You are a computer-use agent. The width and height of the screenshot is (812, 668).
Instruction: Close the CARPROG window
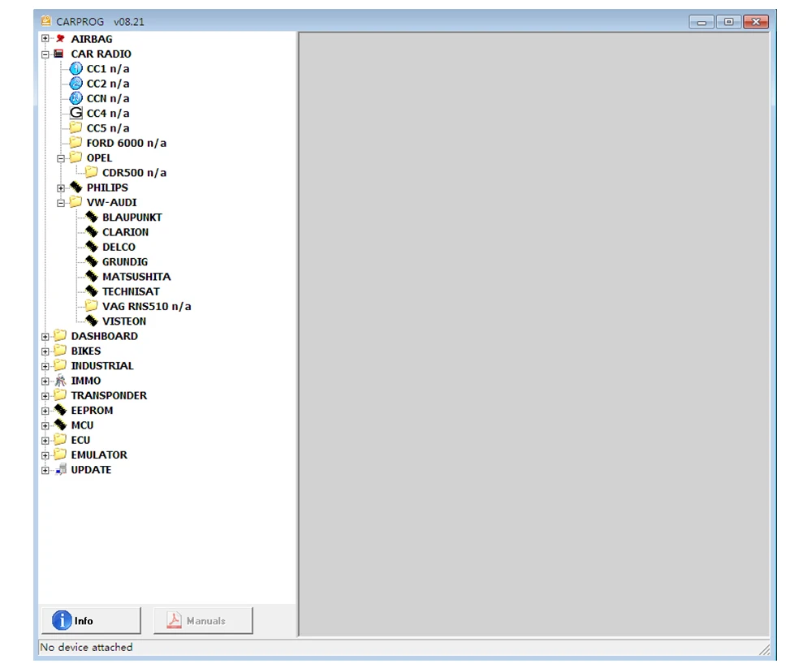pos(755,22)
